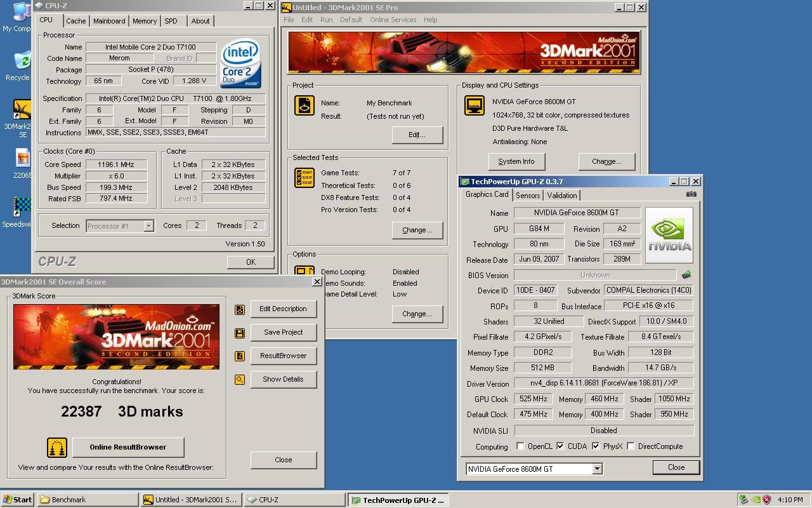Click the GPU-Z screenshot camera icon
Viewport: 812px width, 508px height.
(x=691, y=194)
